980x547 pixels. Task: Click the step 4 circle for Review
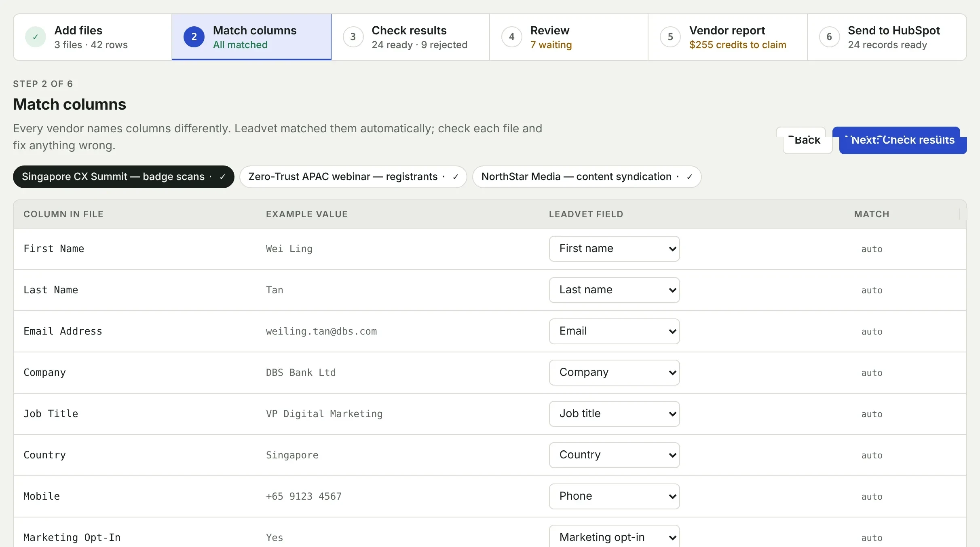tap(512, 37)
